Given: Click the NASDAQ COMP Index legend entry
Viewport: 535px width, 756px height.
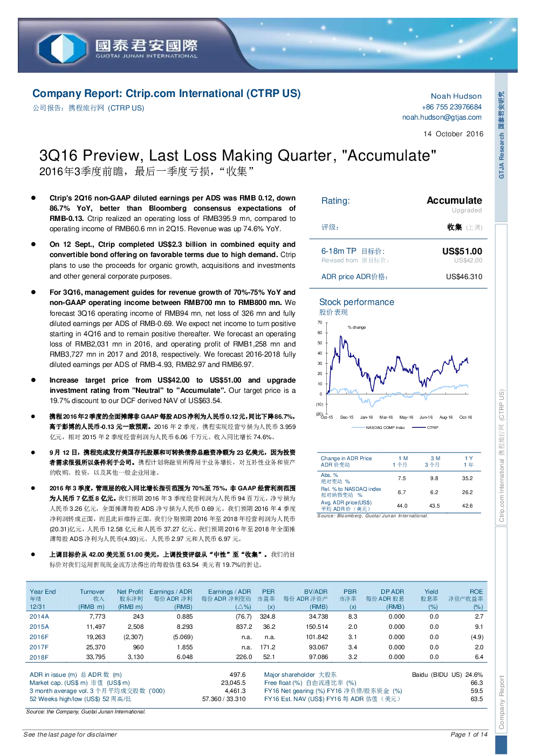Looking at the screenshot, I should coord(378,427).
